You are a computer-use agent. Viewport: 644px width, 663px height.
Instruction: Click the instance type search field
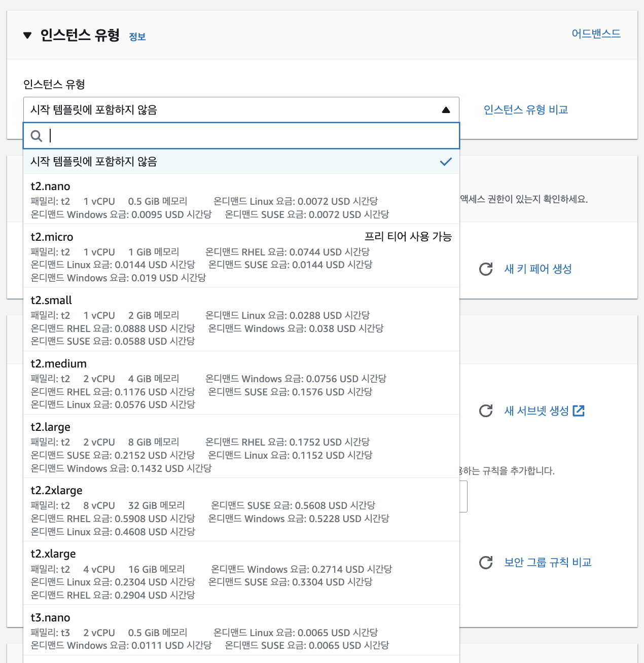[x=241, y=135]
